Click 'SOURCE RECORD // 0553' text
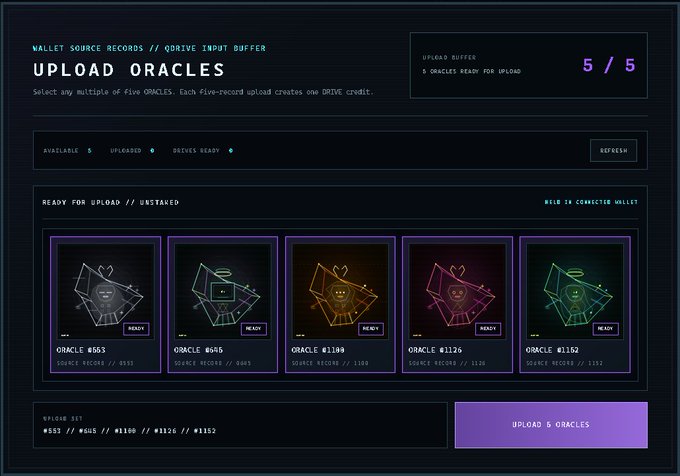The width and height of the screenshot is (680, 476). (95, 363)
